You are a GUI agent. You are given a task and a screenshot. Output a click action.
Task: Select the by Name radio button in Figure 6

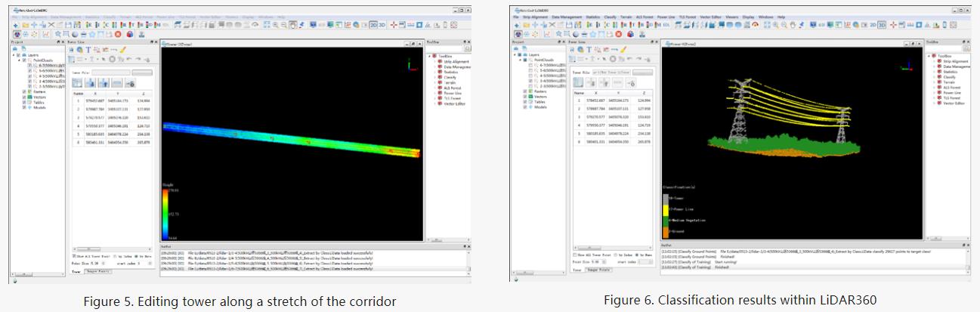tap(637, 255)
